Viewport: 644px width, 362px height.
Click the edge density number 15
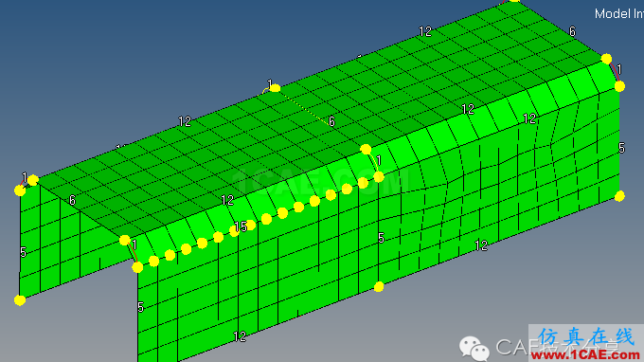tap(241, 226)
